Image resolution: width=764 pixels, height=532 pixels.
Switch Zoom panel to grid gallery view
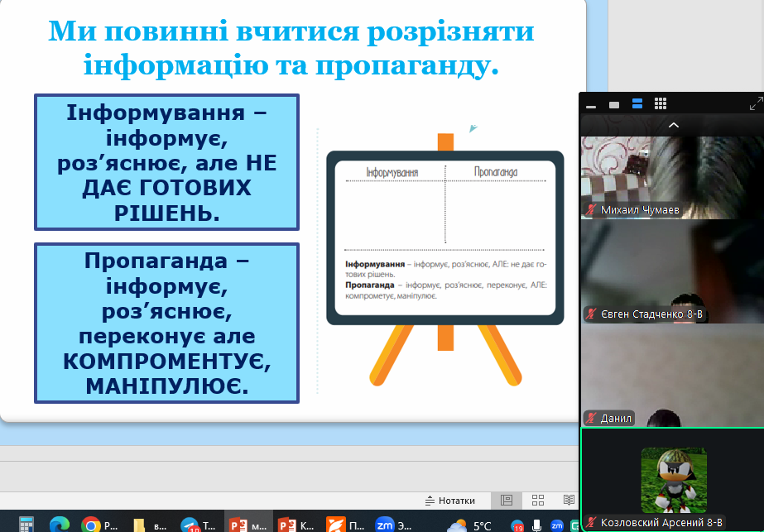pos(661,104)
